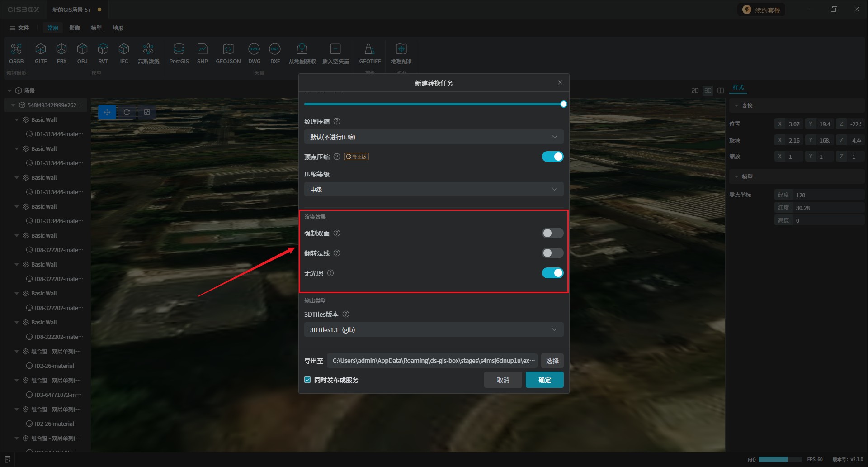Image resolution: width=868 pixels, height=467 pixels.
Task: Open the 文件 menu
Action: click(19, 28)
